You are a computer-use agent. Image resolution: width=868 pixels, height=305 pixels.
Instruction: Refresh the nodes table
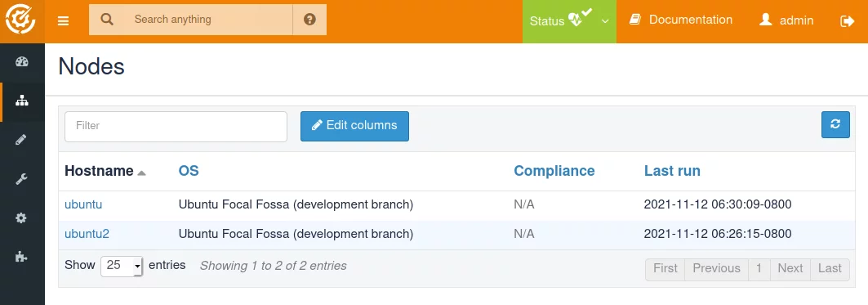[835, 124]
